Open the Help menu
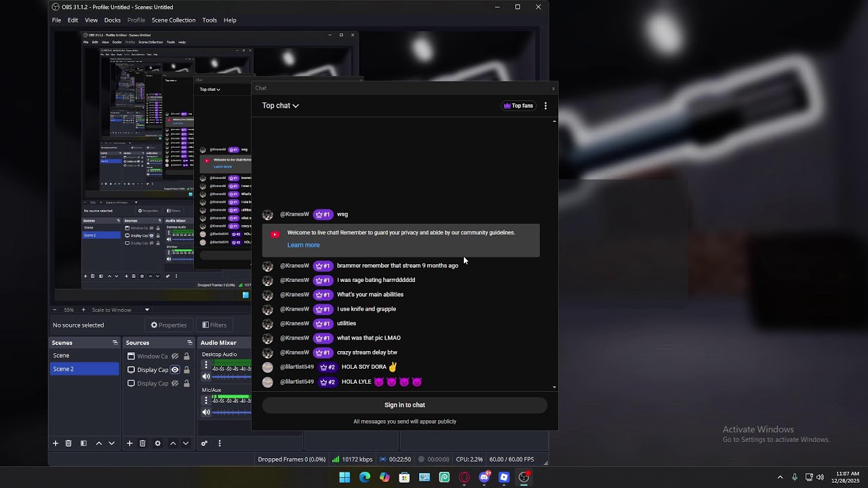The width and height of the screenshot is (868, 488). pyautogui.click(x=230, y=20)
